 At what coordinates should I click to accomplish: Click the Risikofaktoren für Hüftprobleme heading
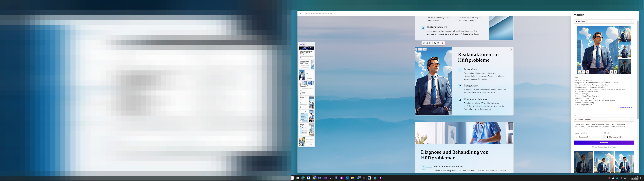tap(478, 57)
